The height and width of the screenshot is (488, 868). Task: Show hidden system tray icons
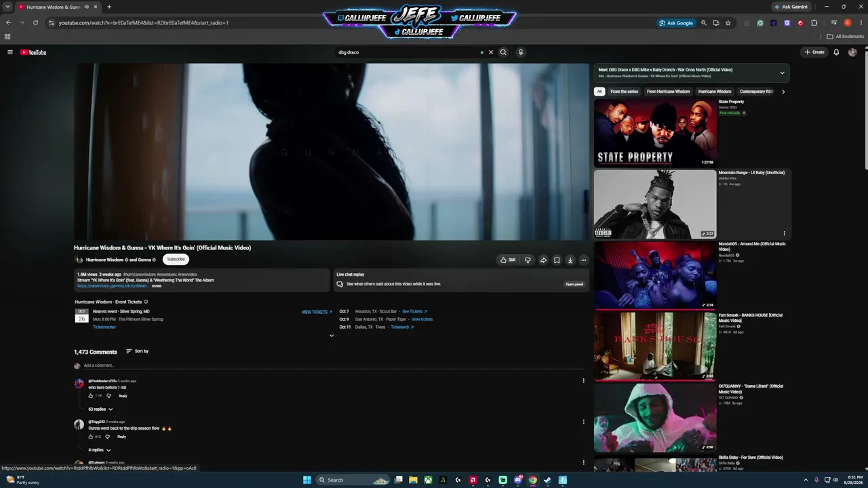[806, 480]
